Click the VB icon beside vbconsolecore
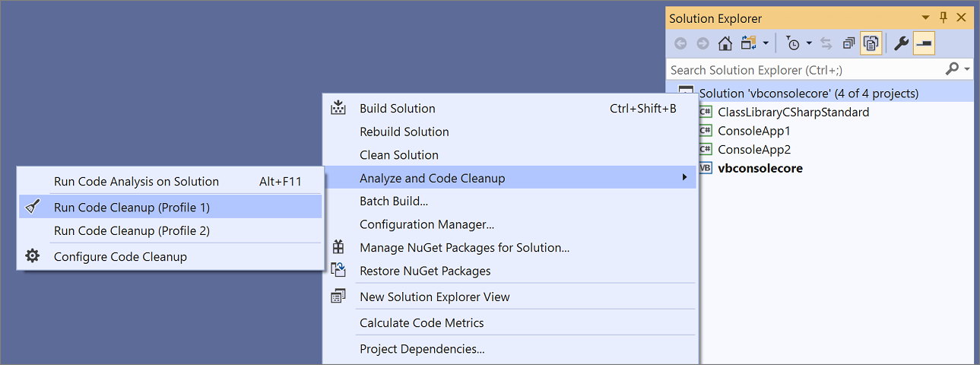Image resolution: width=980 pixels, height=365 pixels. [x=706, y=168]
